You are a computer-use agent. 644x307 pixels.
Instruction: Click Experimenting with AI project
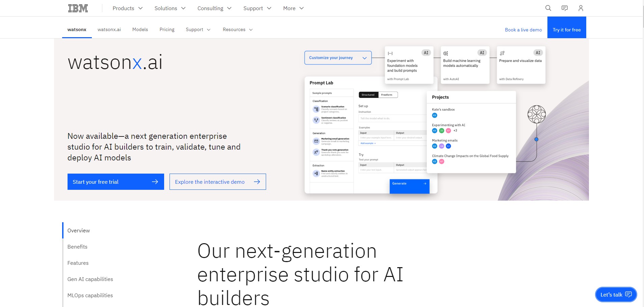pos(448,125)
